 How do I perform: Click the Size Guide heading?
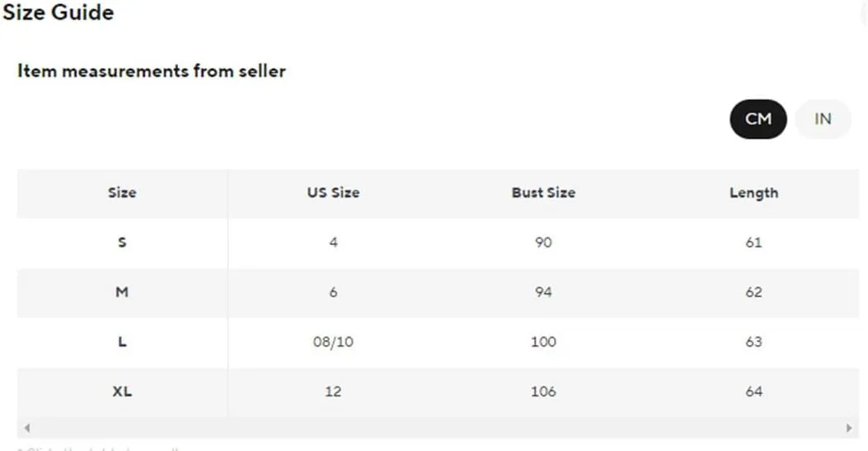pos(58,12)
